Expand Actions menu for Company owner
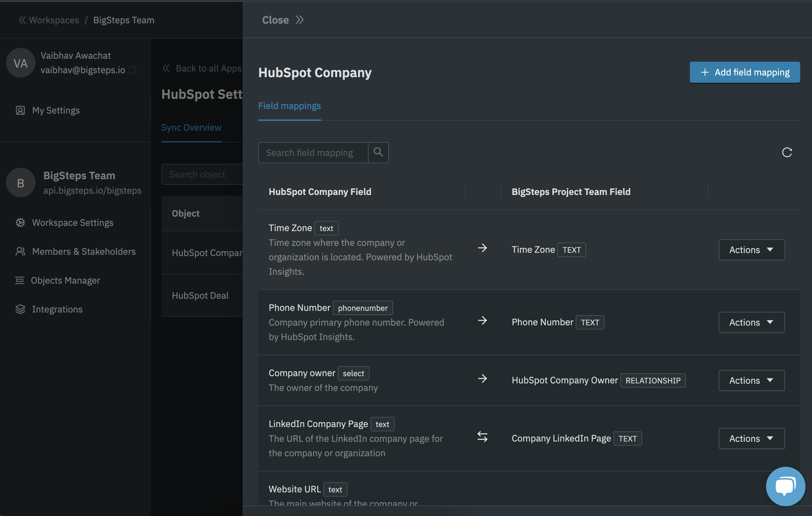 751,380
